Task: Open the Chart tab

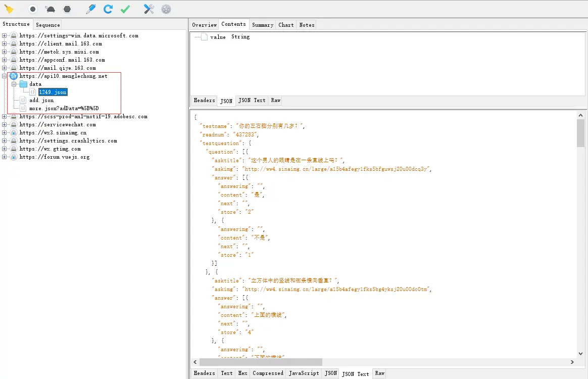Action: pos(286,25)
